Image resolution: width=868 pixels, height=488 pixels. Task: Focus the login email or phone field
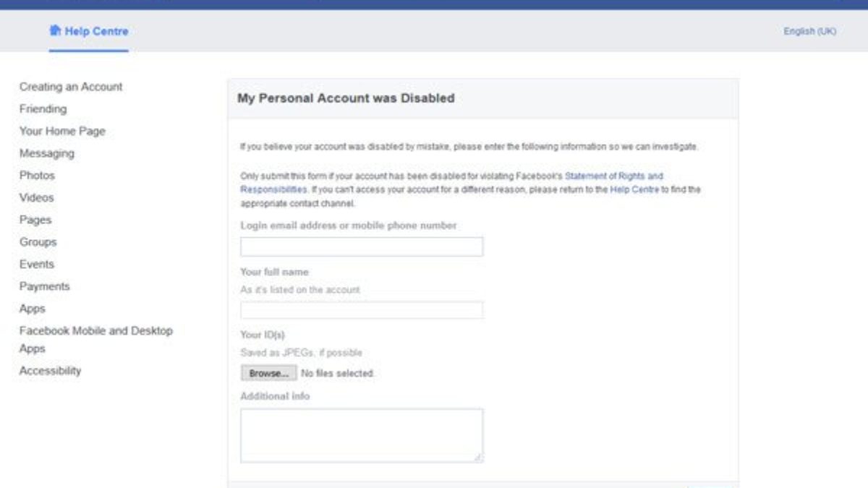[x=362, y=247]
